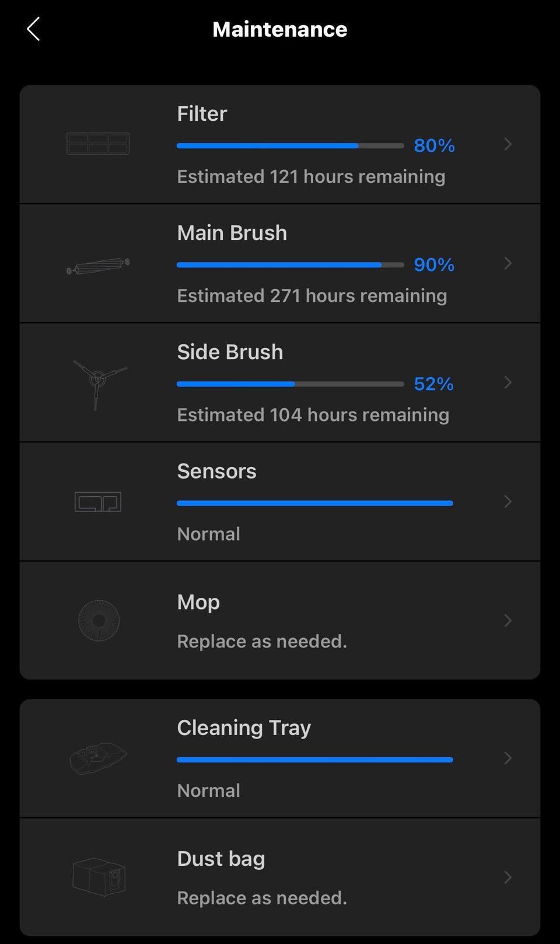Expand Filter details with its chevron

click(508, 144)
